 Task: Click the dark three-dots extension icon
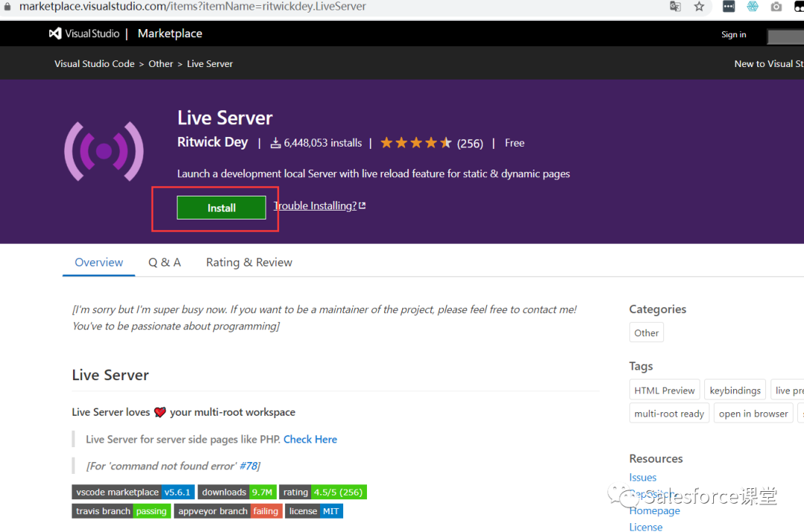pyautogui.click(x=728, y=7)
